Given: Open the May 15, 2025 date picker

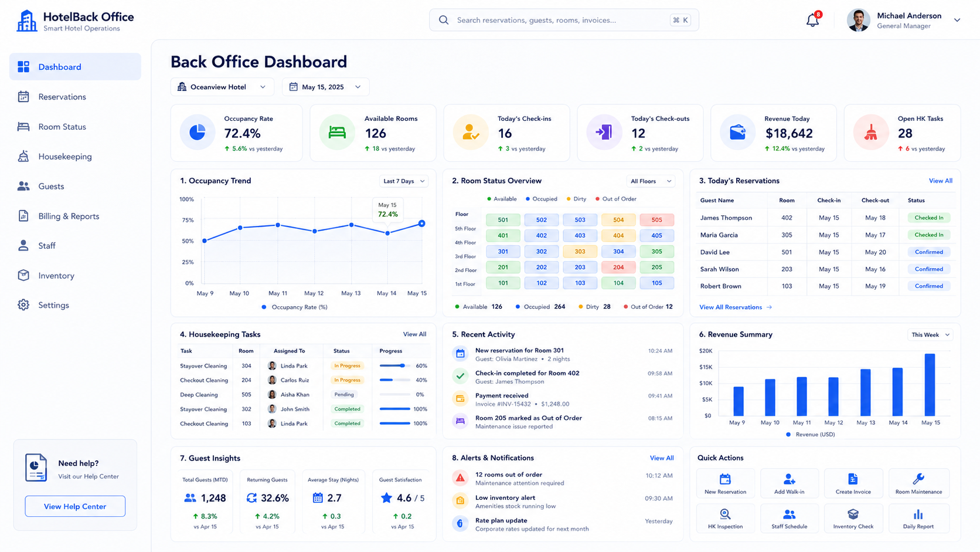Looking at the screenshot, I should 325,87.
